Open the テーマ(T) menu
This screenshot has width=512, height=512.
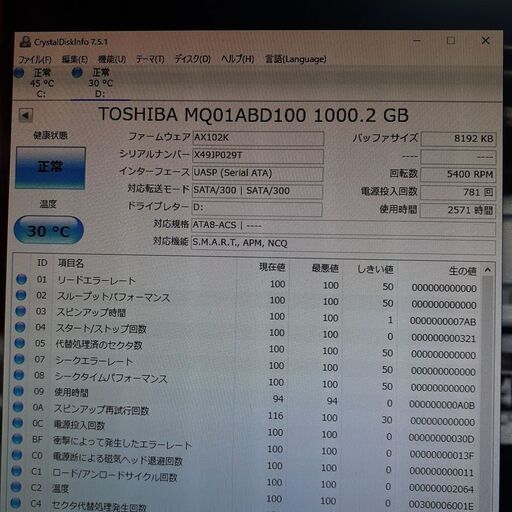coord(150,60)
